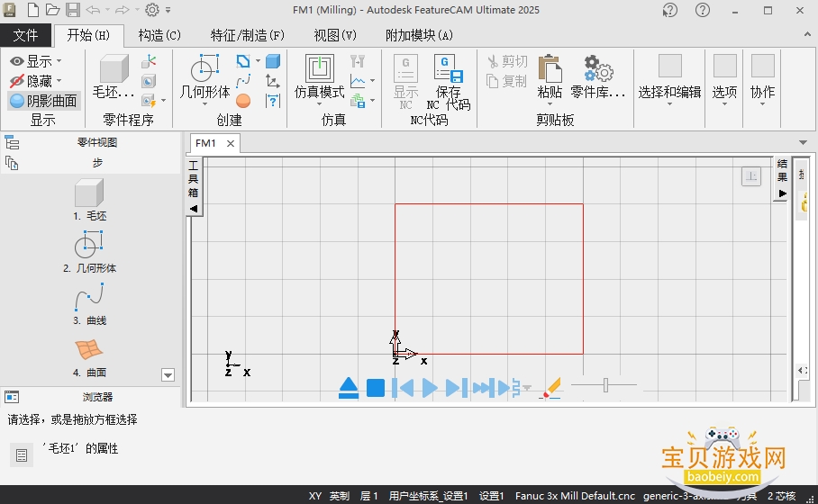This screenshot has height=504, width=818.
Task: Click 层 1 layer in status bar
Action: click(x=368, y=496)
